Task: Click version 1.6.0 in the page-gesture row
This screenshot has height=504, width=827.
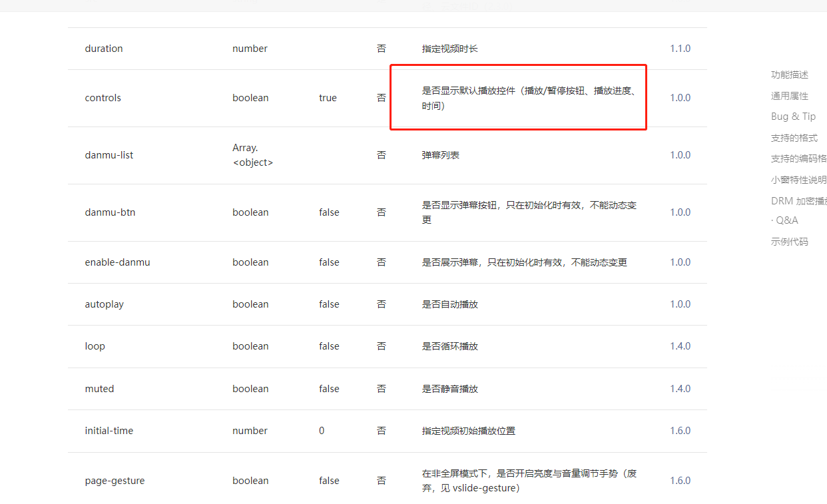Action: 681,481
